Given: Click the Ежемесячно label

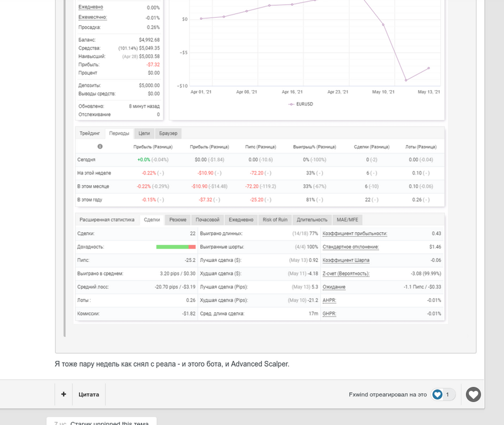Looking at the screenshot, I should coord(92,18).
